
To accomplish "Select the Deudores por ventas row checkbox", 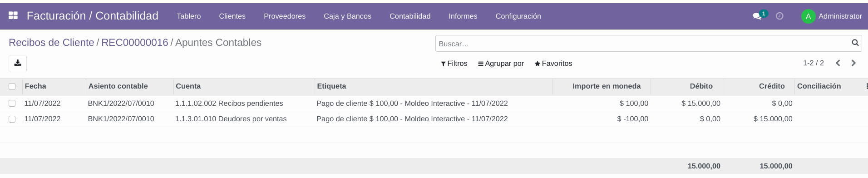I will (x=12, y=119).
